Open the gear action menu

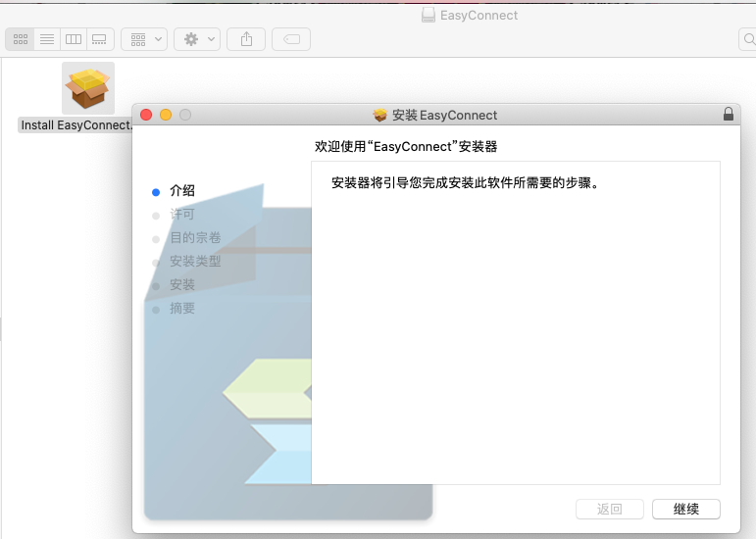(197, 39)
